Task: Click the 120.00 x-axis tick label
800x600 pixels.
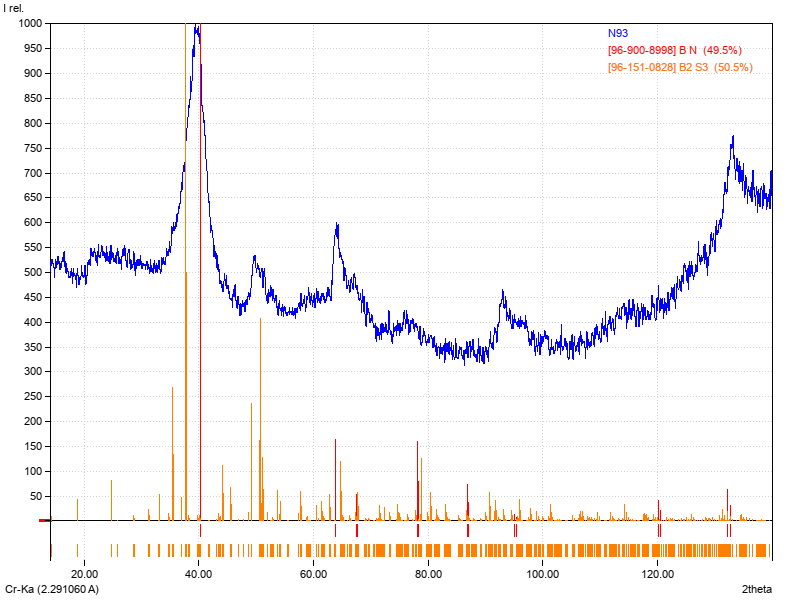Action: coord(657,574)
